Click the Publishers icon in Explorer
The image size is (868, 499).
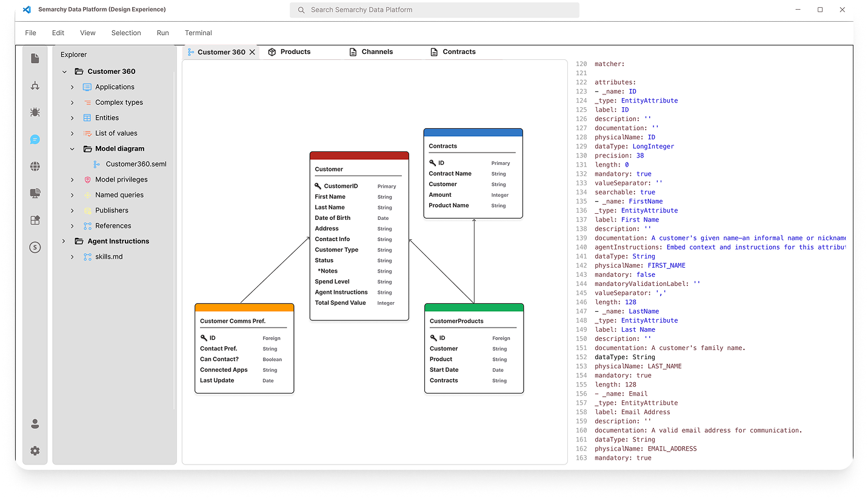(x=87, y=211)
